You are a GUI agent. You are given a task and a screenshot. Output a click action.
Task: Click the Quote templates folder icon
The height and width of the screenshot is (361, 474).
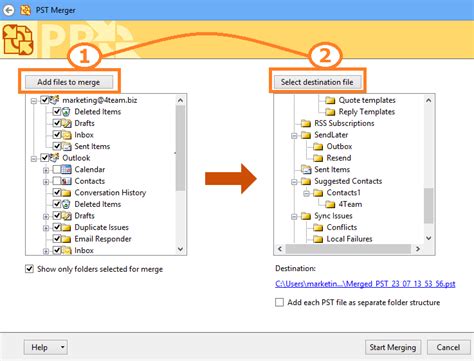tap(330, 100)
